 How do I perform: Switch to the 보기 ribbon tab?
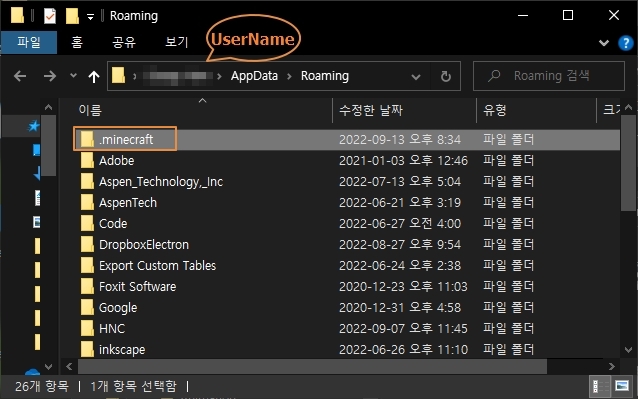pos(177,42)
